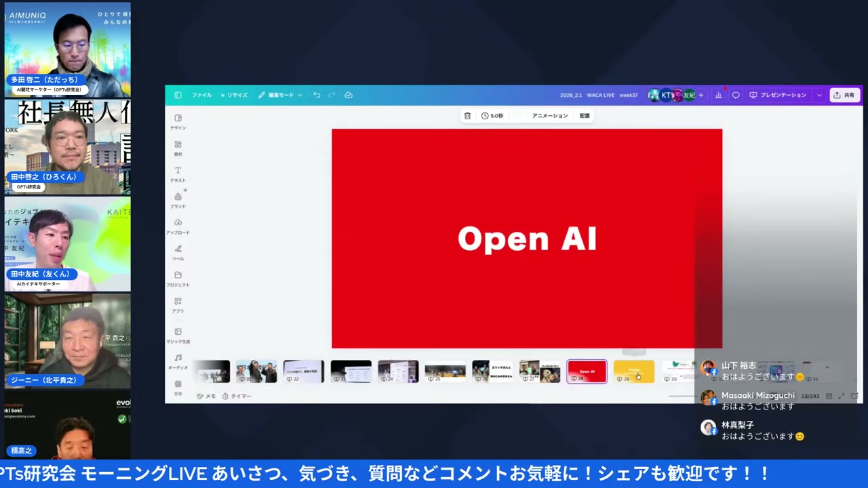Open the テキスト (Text) panel
Viewport: 868px width, 488px height.
pos(178,174)
